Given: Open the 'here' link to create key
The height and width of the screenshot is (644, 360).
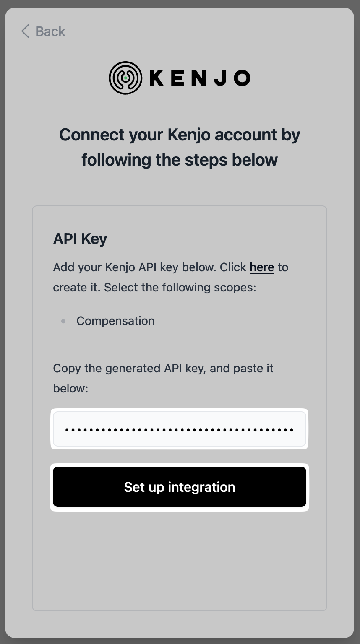Looking at the screenshot, I should (262, 267).
